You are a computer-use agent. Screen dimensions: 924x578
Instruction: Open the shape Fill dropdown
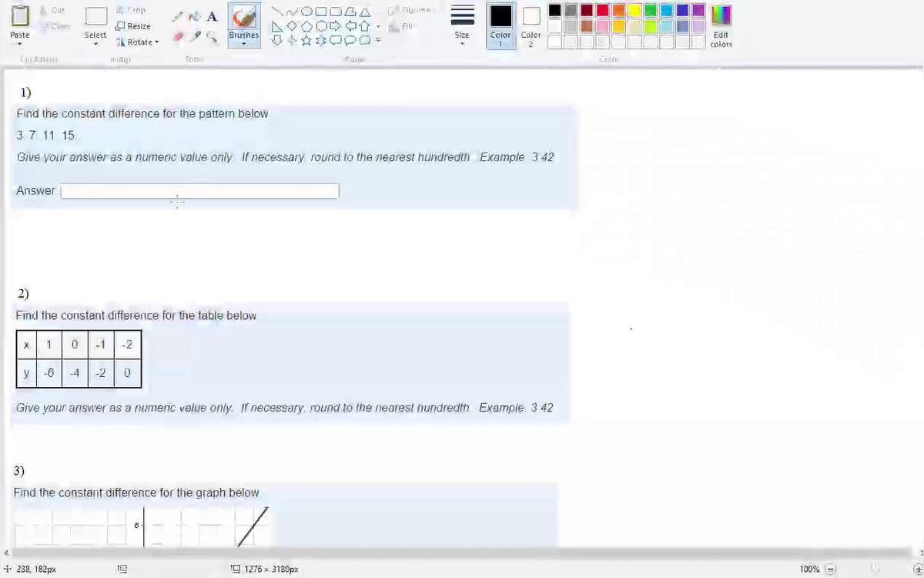(400, 26)
